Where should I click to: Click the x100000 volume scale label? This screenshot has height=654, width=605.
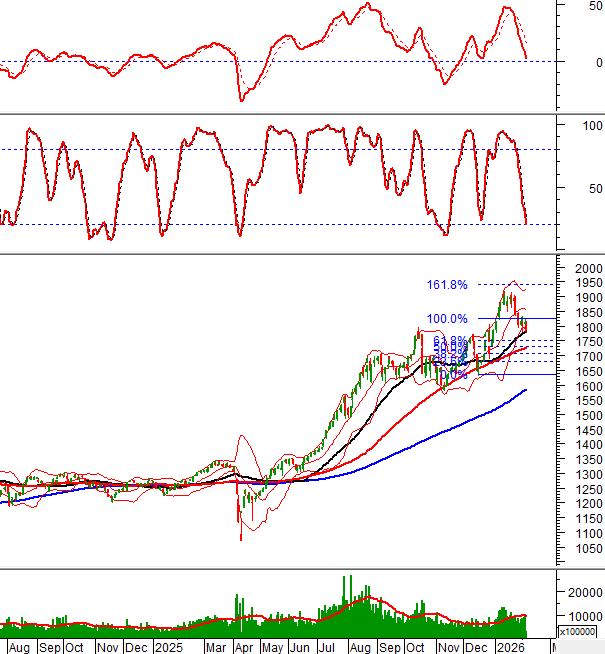point(578,631)
